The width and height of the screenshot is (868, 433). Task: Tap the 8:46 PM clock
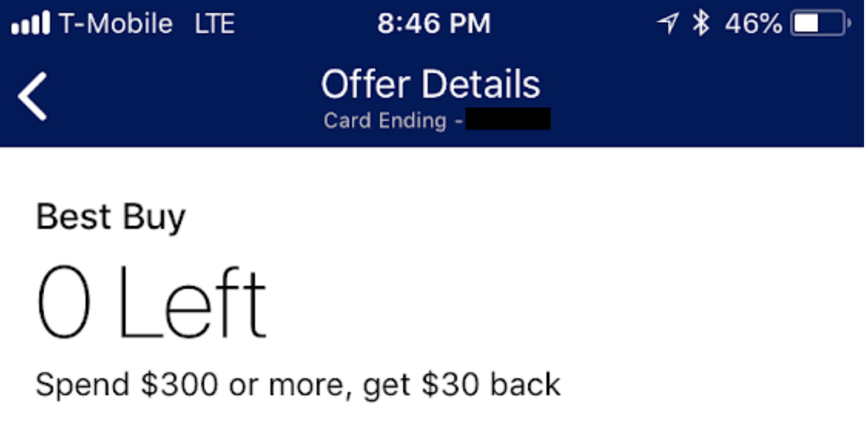pos(434,23)
